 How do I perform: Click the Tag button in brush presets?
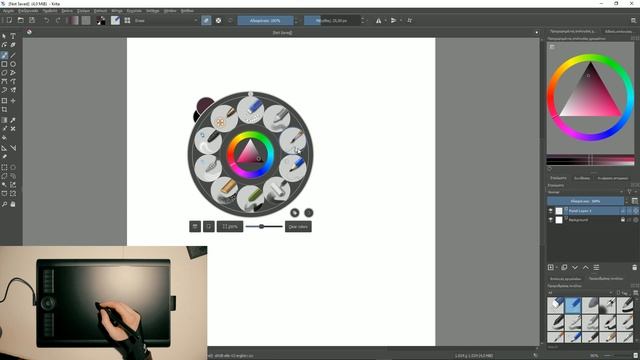coord(622,293)
